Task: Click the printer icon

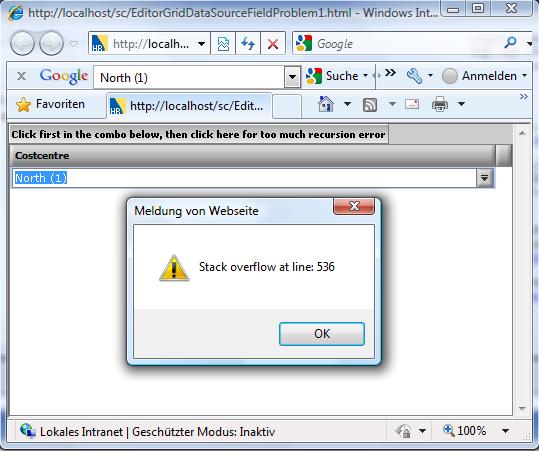Action: (440, 104)
